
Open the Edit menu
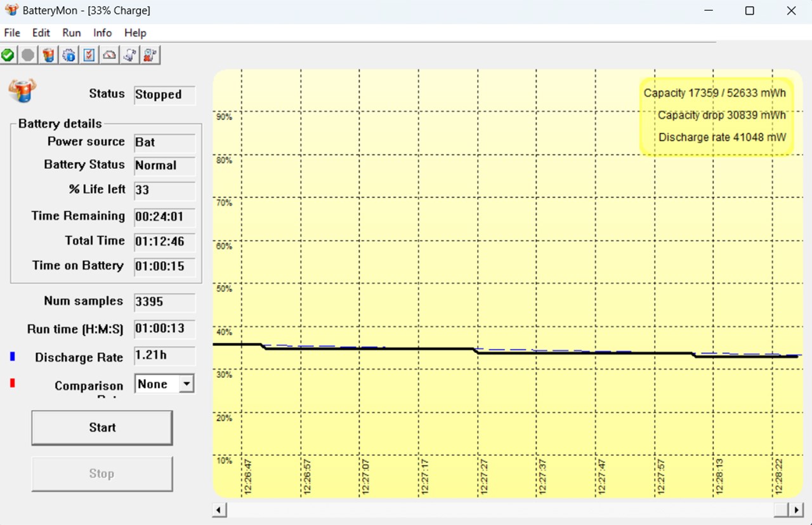tap(41, 33)
